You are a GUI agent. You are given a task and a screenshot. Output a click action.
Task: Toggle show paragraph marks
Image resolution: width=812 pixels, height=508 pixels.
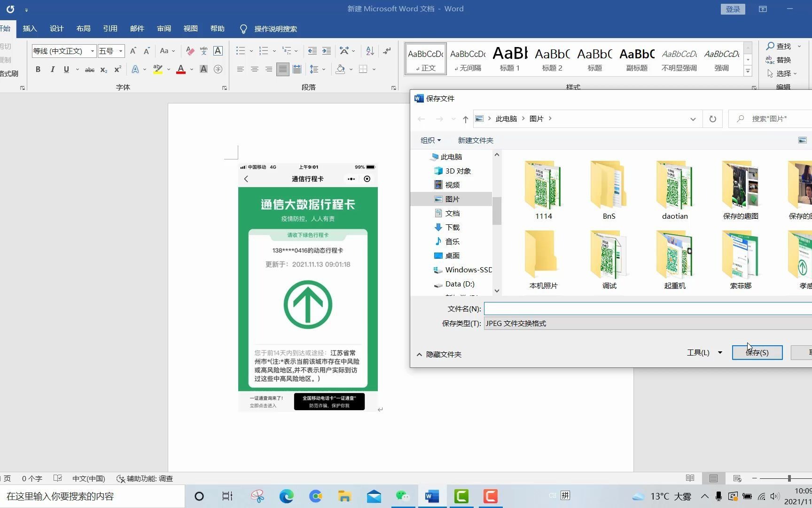pos(387,51)
